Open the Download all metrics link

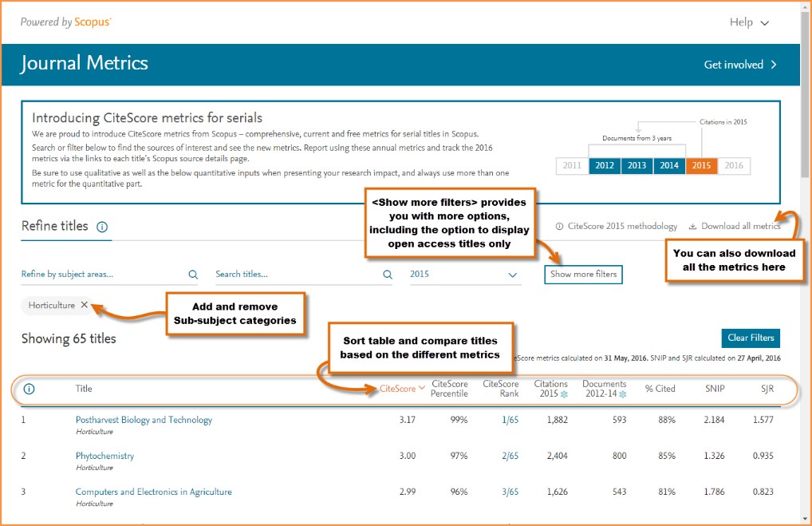point(740,227)
